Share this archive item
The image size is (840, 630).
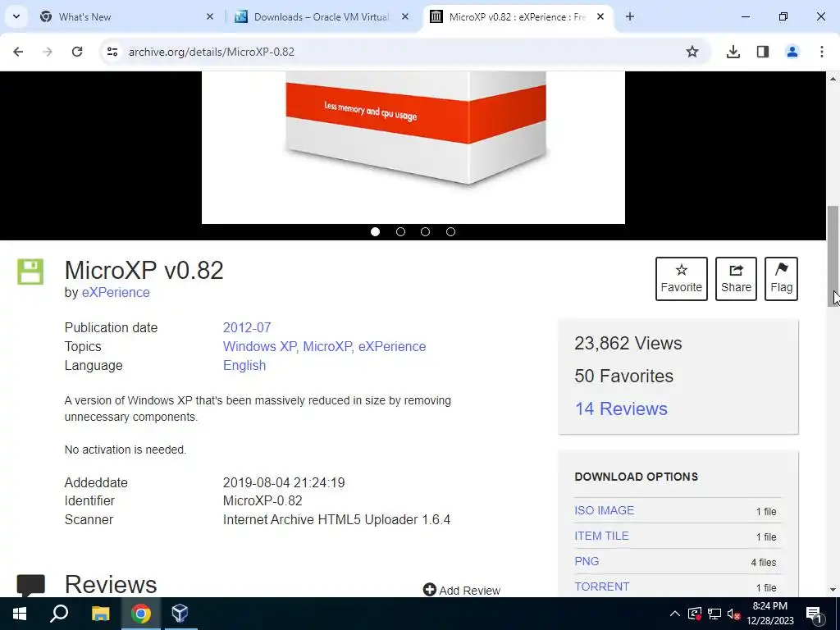tap(736, 279)
